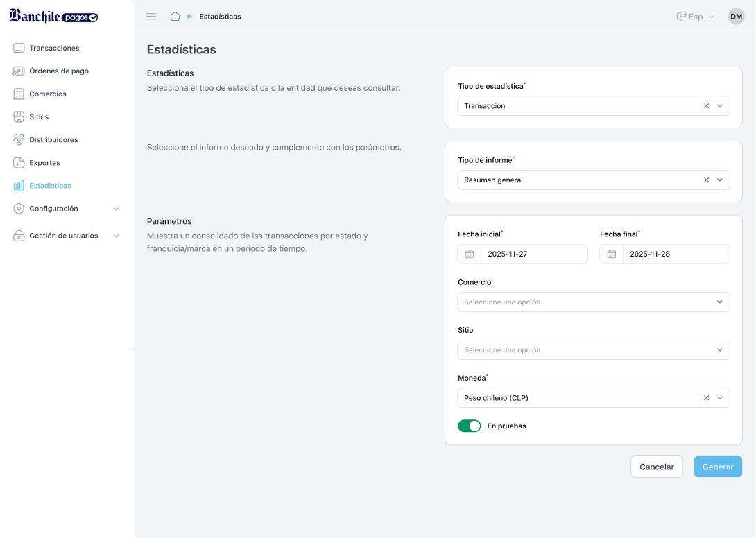Image resolution: width=756 pixels, height=538 pixels.
Task: Open Comercios in the sidebar
Action: 48,94
